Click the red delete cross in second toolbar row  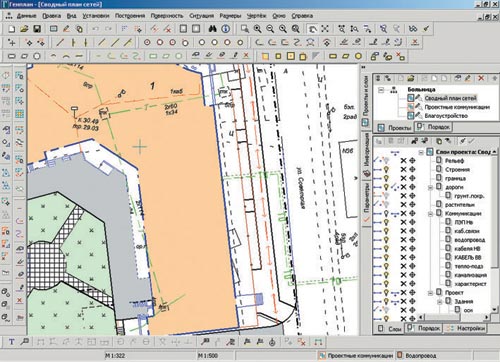415,42
